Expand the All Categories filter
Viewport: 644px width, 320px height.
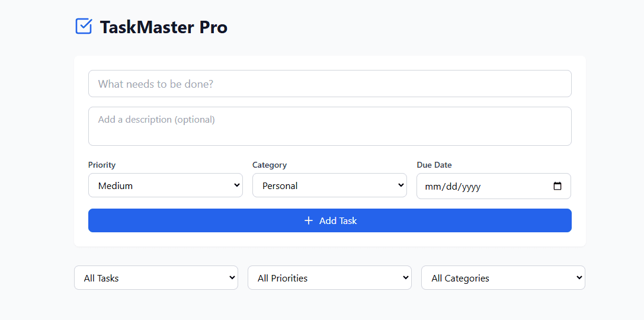[503, 278]
